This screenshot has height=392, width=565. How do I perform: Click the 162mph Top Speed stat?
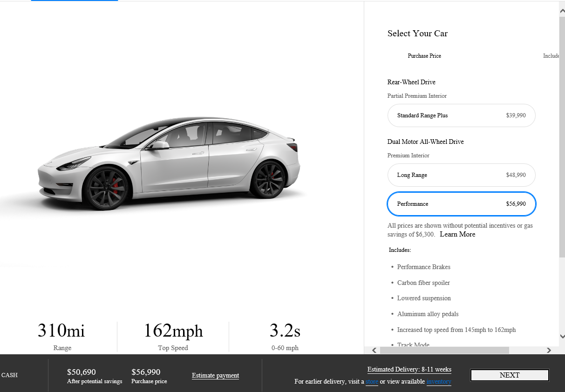(173, 336)
